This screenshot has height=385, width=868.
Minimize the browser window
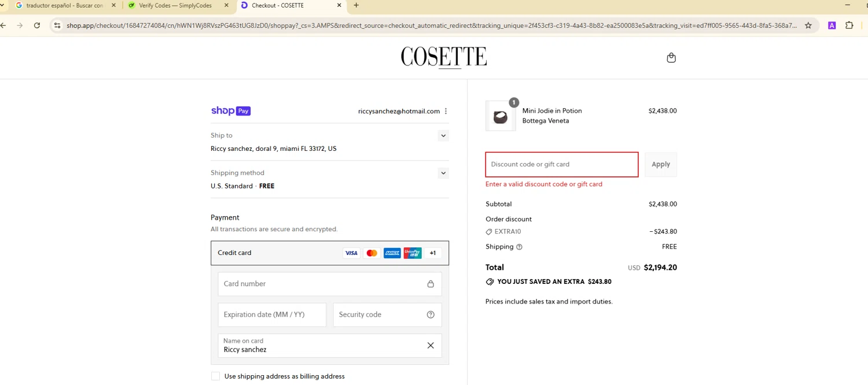click(848, 5)
